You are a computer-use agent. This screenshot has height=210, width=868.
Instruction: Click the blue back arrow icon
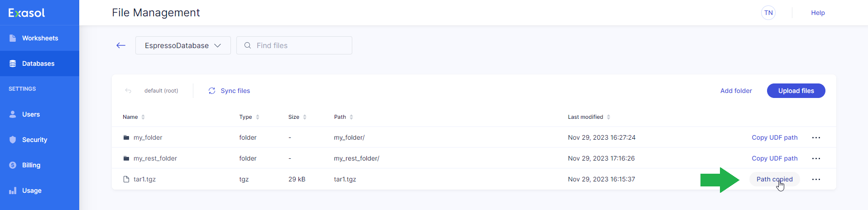tap(121, 45)
